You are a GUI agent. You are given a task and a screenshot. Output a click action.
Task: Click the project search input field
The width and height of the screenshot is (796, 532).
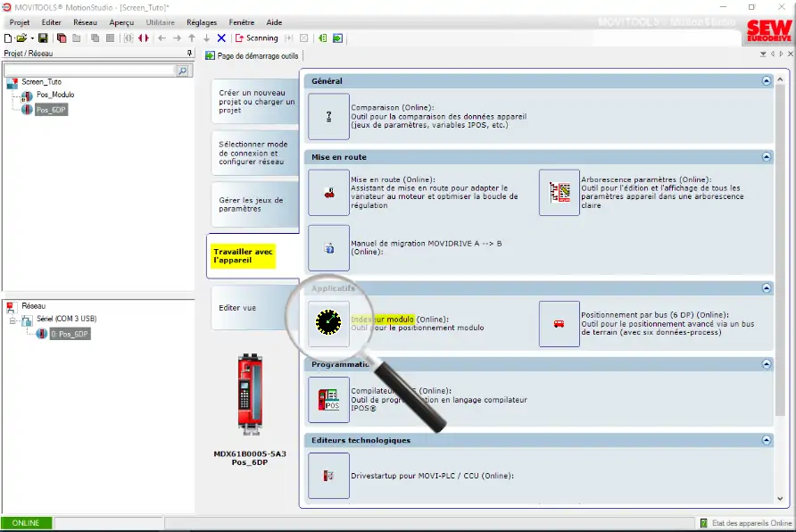89,71
